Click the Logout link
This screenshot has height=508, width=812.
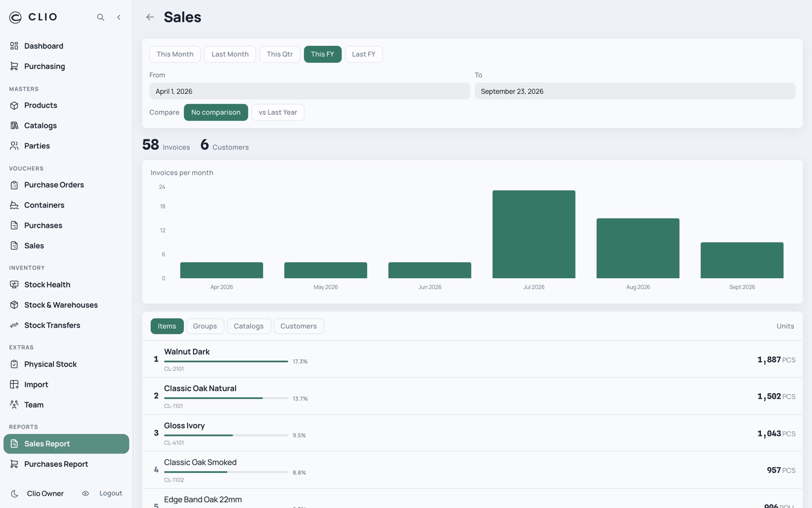[111, 493]
